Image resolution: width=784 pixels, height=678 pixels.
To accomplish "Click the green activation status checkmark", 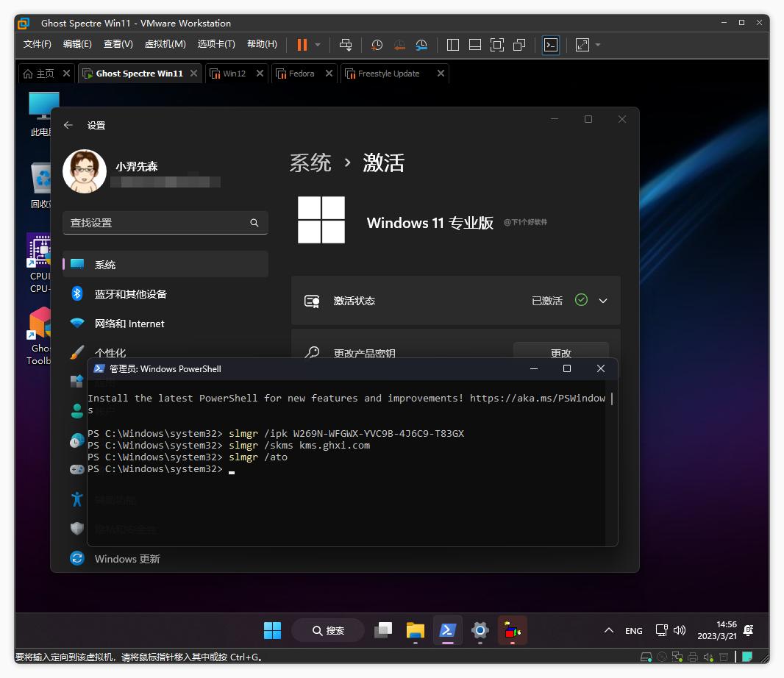I will 580,299.
